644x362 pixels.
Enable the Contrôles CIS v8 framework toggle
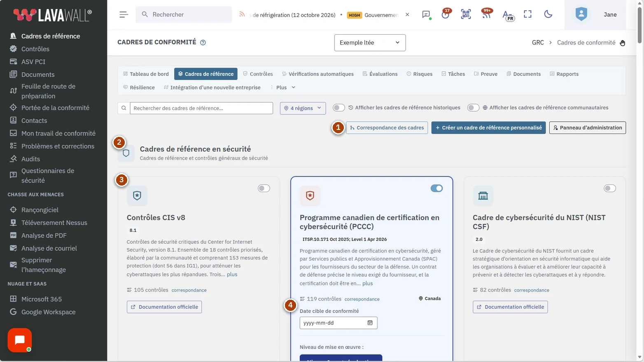pos(264,188)
